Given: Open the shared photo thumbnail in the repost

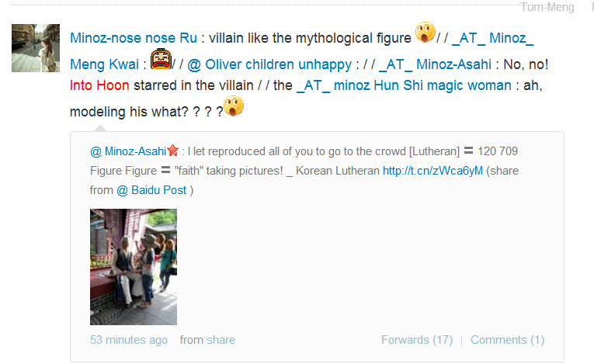Looking at the screenshot, I should pyautogui.click(x=134, y=267).
